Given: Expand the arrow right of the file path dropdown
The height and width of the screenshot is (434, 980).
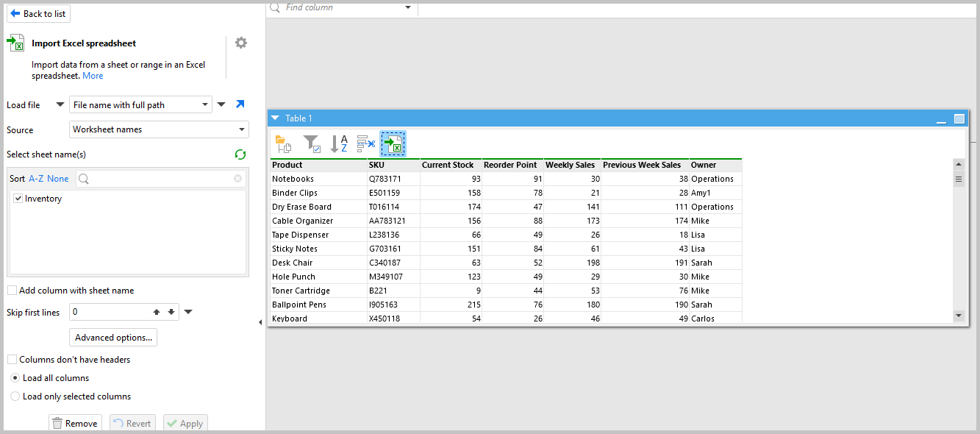Looking at the screenshot, I should 221,105.
